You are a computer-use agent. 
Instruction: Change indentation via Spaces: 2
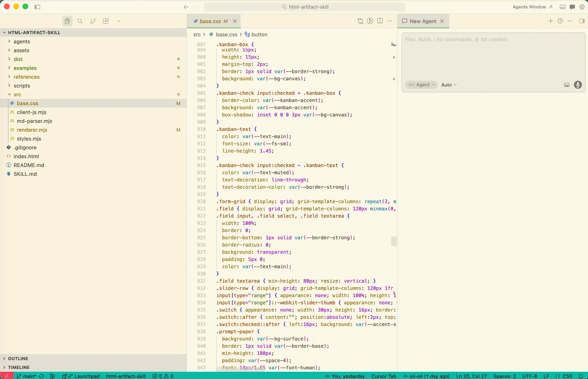[x=505, y=376]
